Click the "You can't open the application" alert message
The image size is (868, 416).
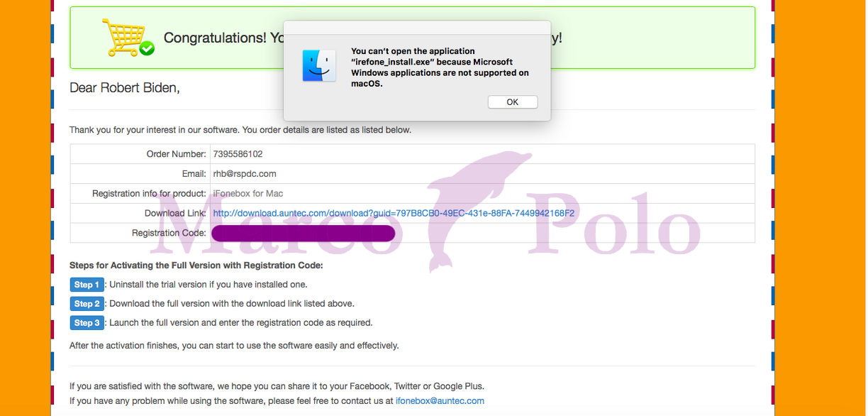click(440, 67)
